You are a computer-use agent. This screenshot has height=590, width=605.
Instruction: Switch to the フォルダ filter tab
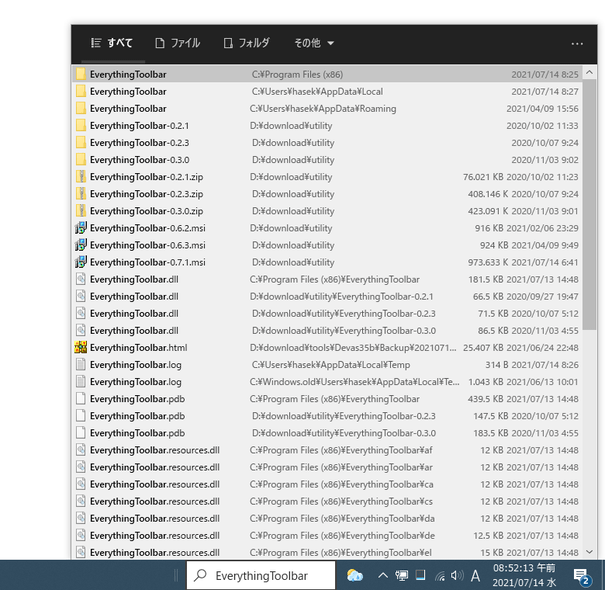coord(246,43)
